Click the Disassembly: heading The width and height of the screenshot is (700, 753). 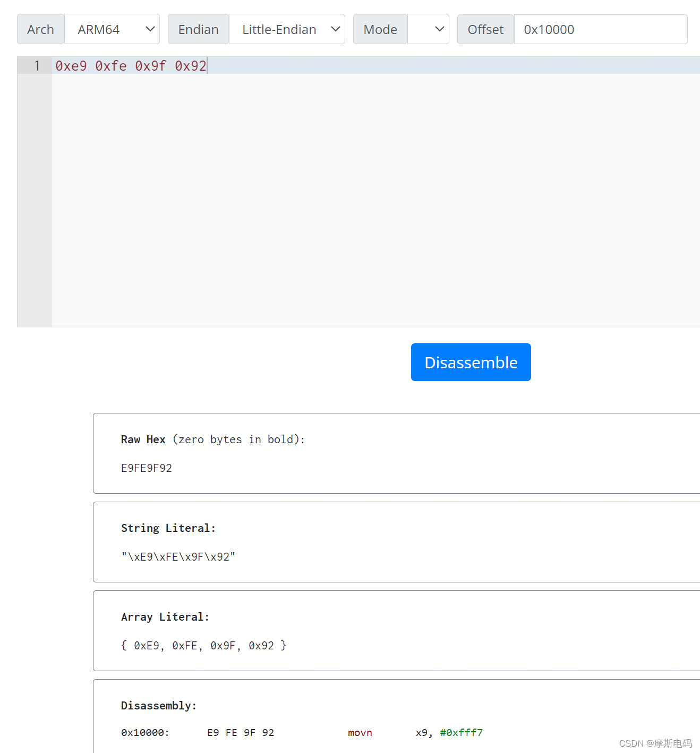(x=159, y=706)
